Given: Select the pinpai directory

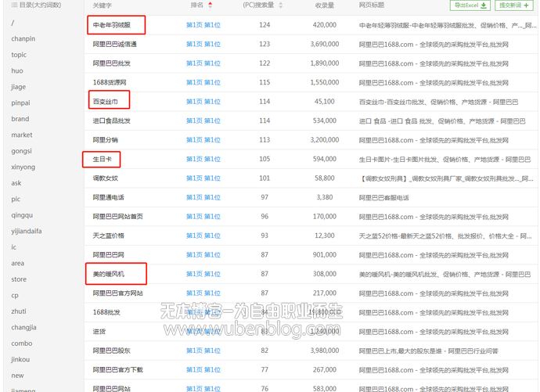Looking at the screenshot, I should pos(20,103).
